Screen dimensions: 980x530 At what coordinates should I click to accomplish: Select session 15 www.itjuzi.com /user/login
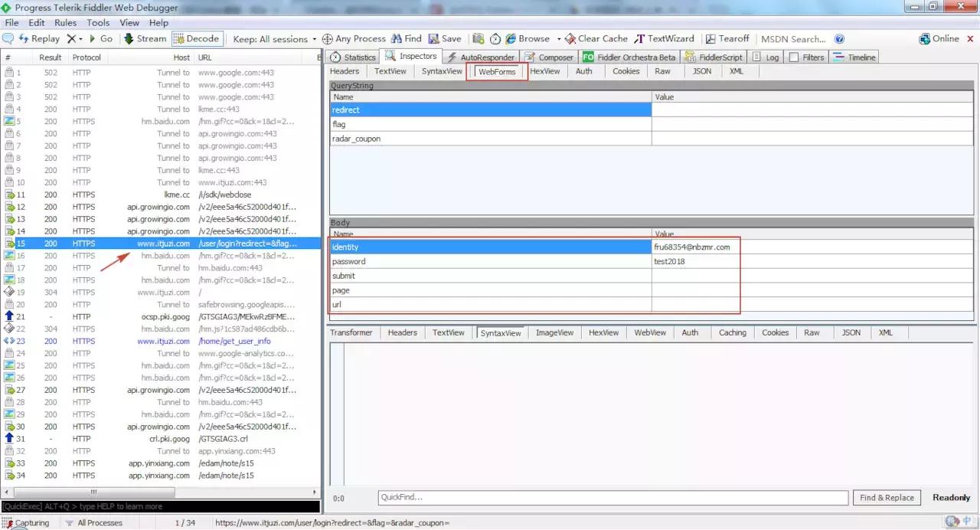[x=160, y=244]
